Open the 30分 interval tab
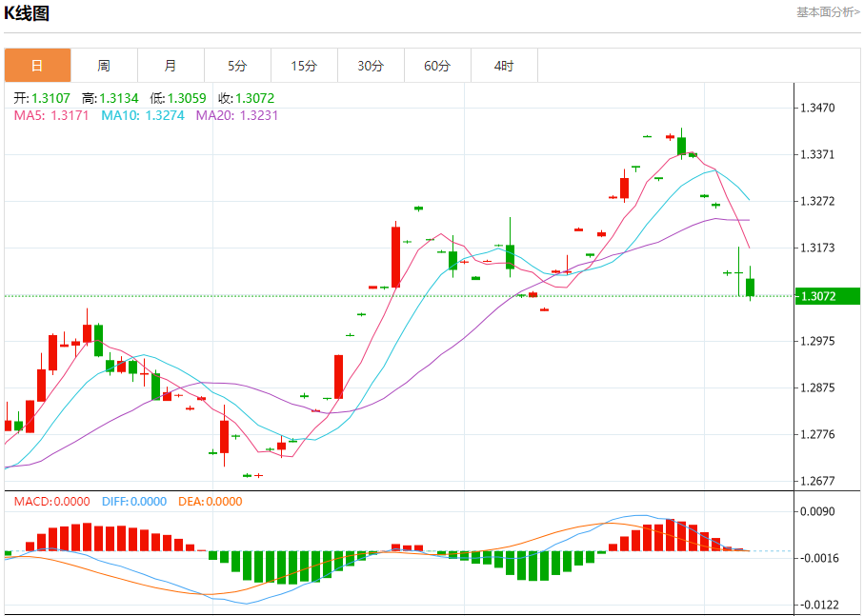Image resolution: width=864 pixels, height=616 pixels. point(371,66)
